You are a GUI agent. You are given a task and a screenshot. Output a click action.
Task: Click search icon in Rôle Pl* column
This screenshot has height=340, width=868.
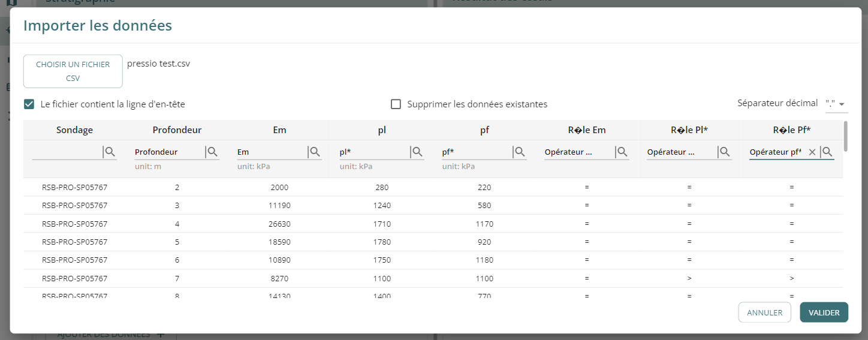click(x=725, y=152)
